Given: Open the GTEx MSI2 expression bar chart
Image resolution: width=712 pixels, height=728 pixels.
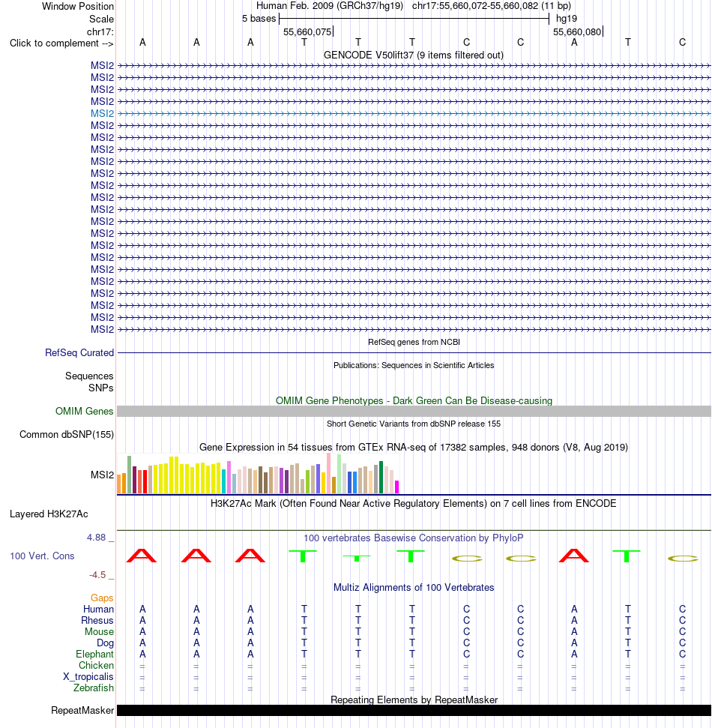Looking at the screenshot, I should (x=258, y=474).
